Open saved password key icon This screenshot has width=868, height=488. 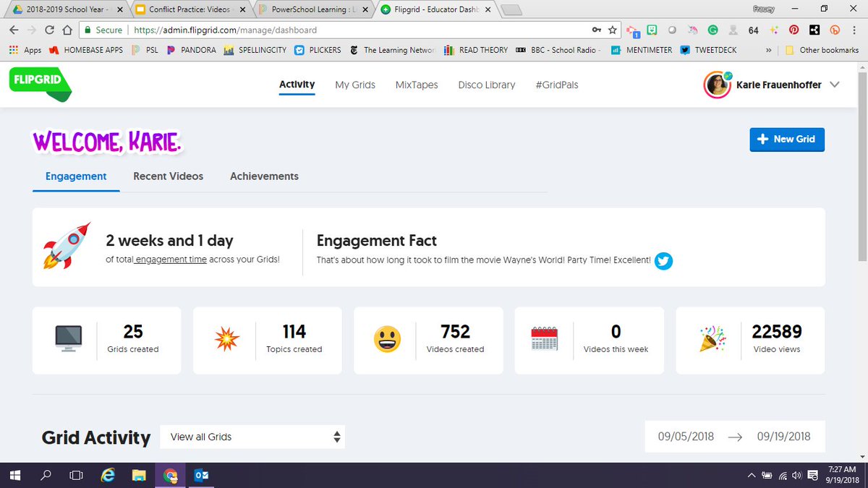[596, 30]
